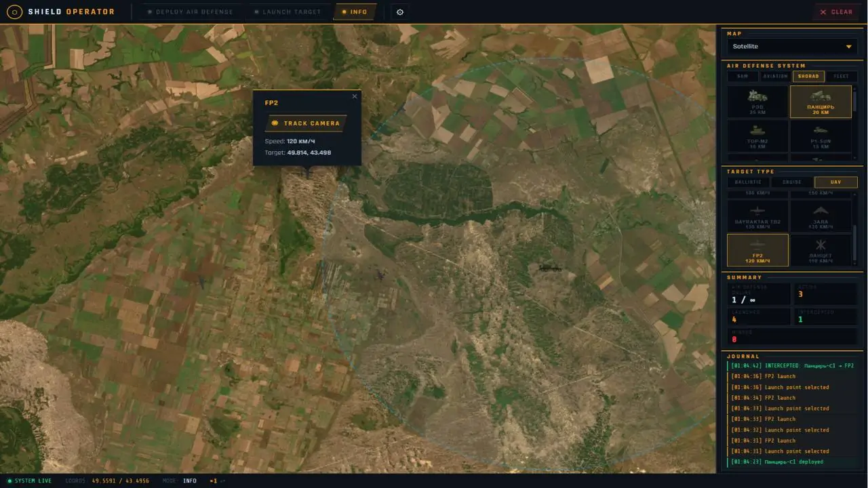This screenshot has height=488, width=868.
Task: Select the Fleet air defense category
Action: click(842, 77)
